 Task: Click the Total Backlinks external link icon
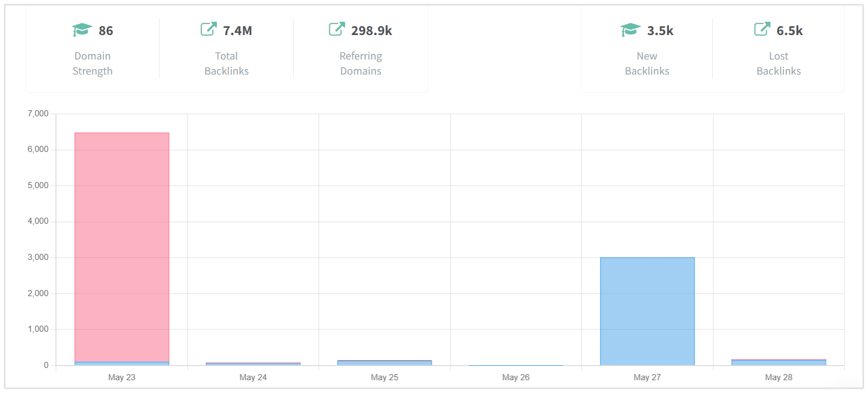(x=209, y=29)
